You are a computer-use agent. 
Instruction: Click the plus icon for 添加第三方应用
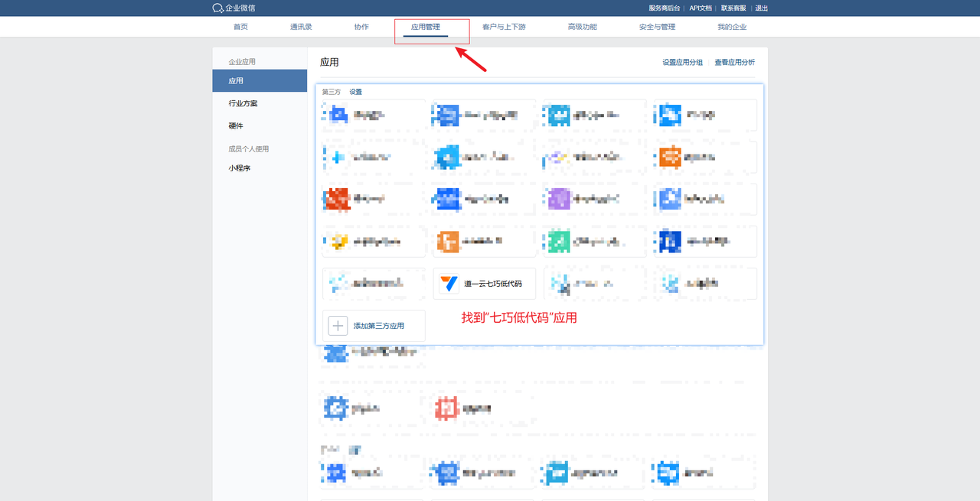point(338,326)
